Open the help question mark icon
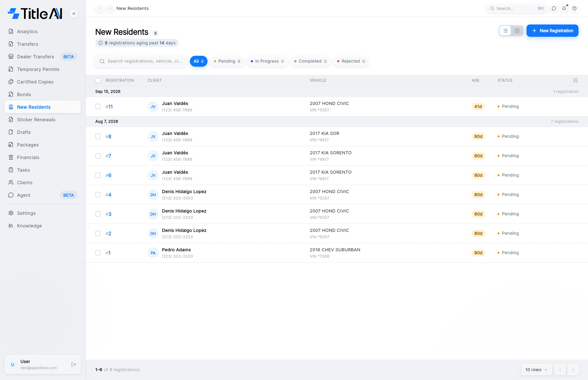588x380 pixels. pyautogui.click(x=574, y=8)
